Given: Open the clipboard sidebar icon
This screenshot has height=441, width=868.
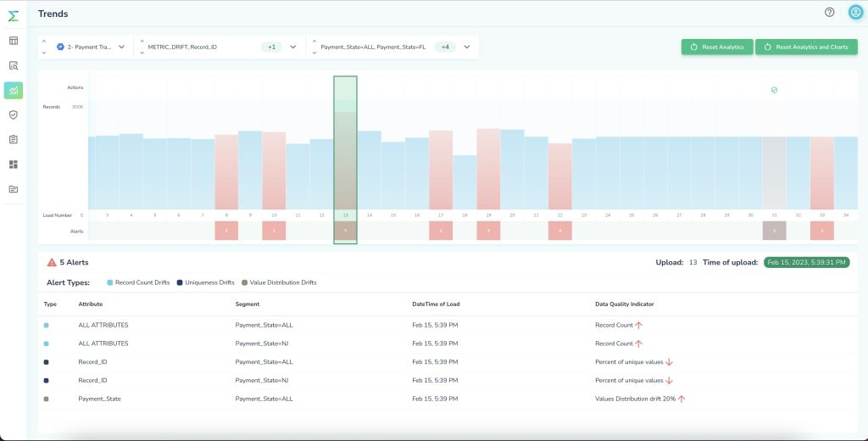Looking at the screenshot, I should tap(13, 139).
